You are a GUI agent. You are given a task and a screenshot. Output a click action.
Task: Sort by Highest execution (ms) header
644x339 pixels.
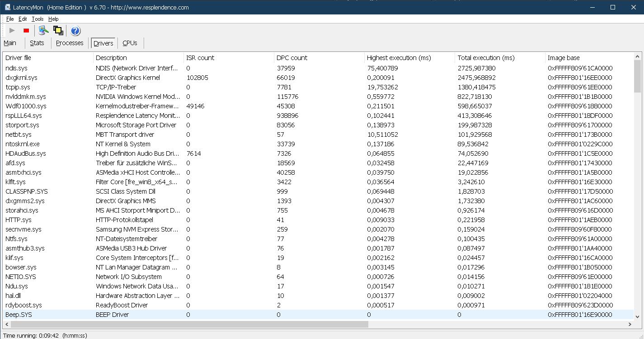[x=409, y=58]
